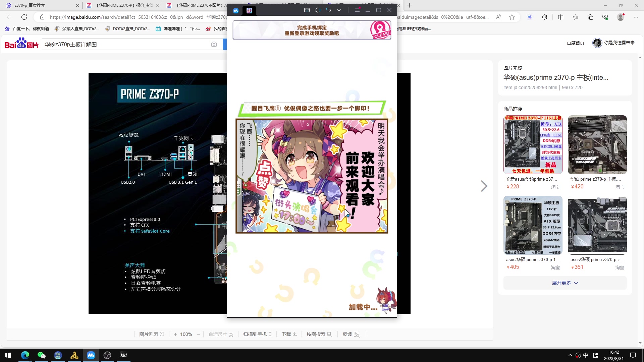The width and height of the screenshot is (644, 362).
Task: Switch to the game tab in emulator
Action: pyautogui.click(x=249, y=10)
